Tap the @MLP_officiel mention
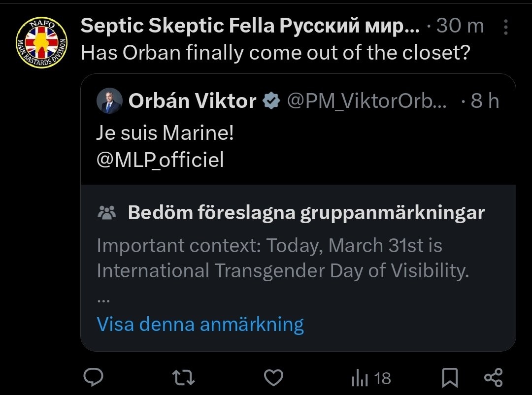The width and height of the screenshot is (532, 395). click(x=160, y=160)
